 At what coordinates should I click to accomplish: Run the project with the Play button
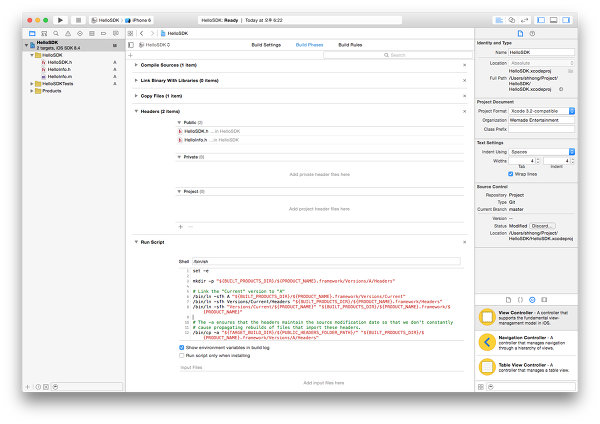[x=60, y=20]
